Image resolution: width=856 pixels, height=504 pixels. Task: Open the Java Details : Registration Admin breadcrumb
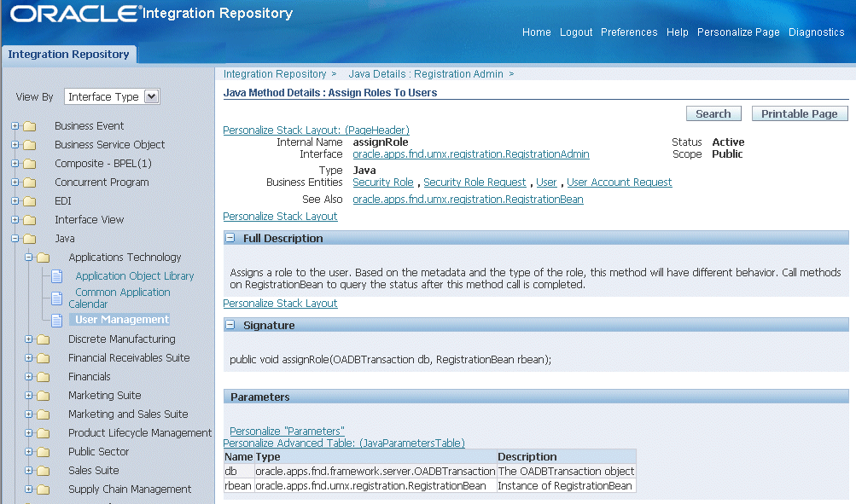[426, 74]
